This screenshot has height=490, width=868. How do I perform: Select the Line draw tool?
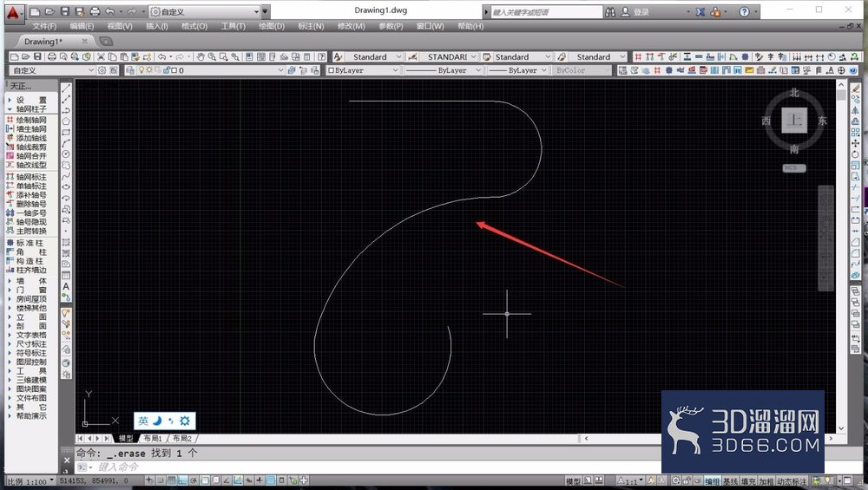pyautogui.click(x=66, y=88)
